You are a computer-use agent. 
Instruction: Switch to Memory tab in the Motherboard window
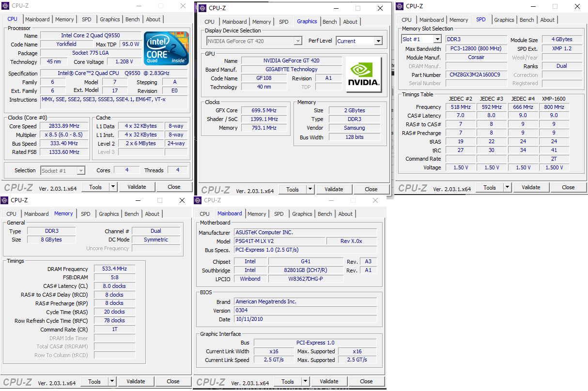tap(257, 214)
